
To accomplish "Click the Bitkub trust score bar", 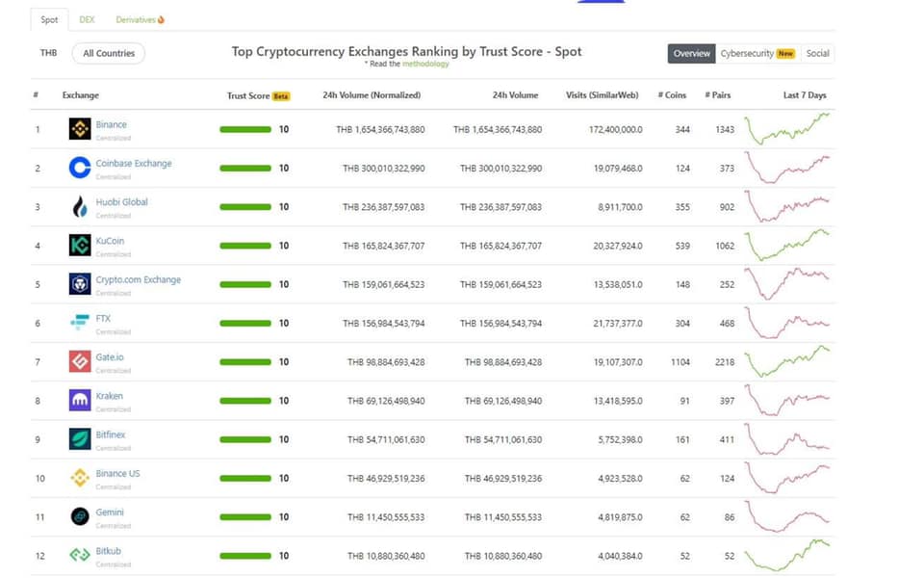I will tap(245, 556).
